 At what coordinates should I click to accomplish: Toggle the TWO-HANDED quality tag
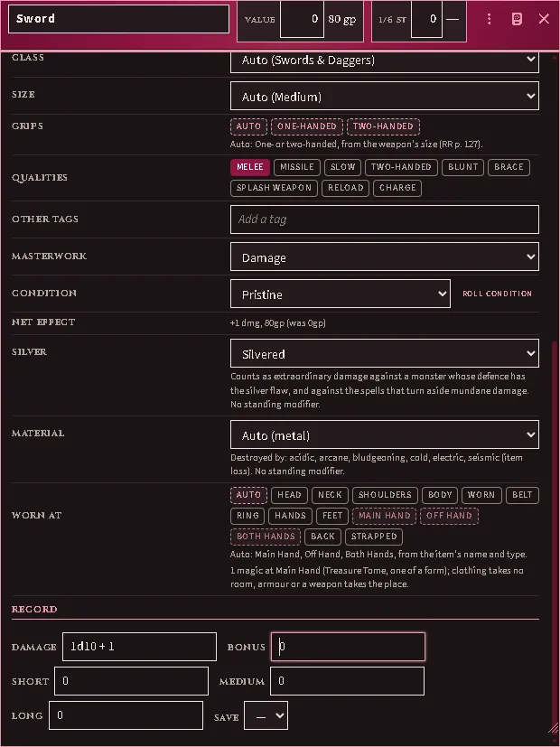pos(401,167)
